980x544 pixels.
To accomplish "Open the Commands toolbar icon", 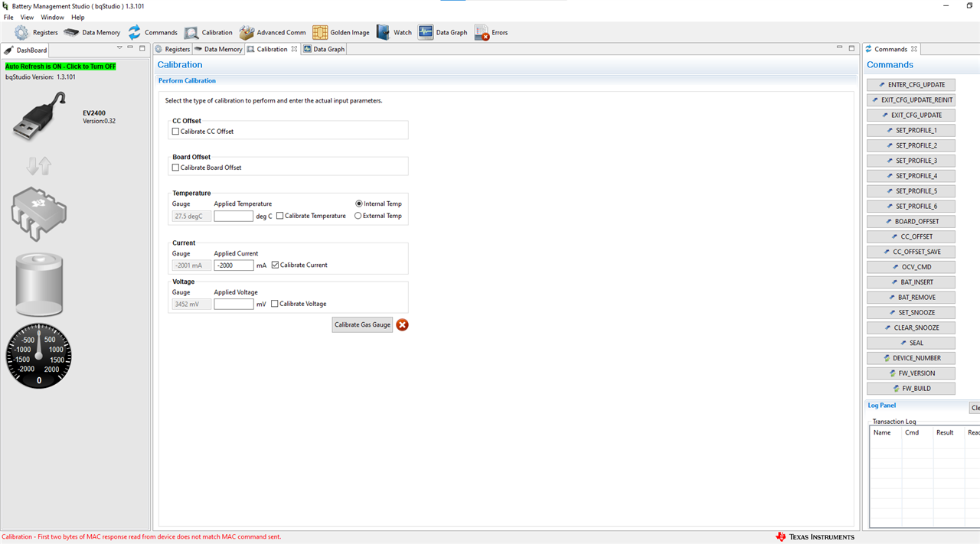I will 152,32.
